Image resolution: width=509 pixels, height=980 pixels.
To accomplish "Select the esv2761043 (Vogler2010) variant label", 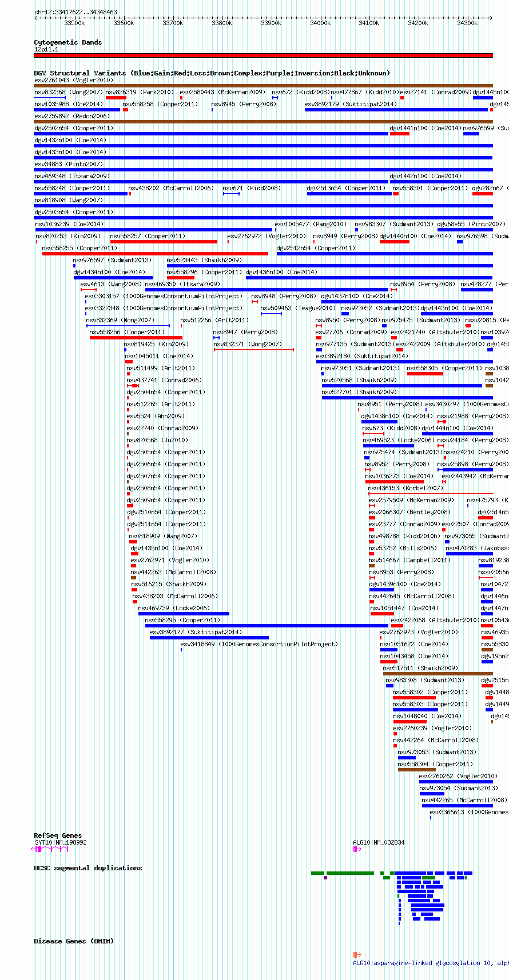I will (x=74, y=80).
